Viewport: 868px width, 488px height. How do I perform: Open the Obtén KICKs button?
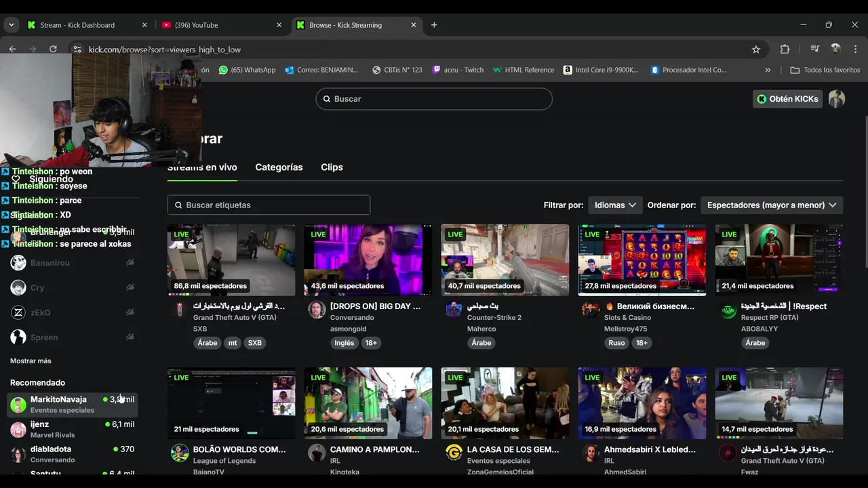[787, 99]
